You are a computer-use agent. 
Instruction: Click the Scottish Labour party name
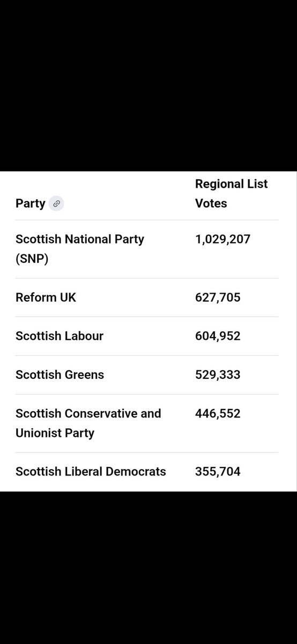(60, 336)
